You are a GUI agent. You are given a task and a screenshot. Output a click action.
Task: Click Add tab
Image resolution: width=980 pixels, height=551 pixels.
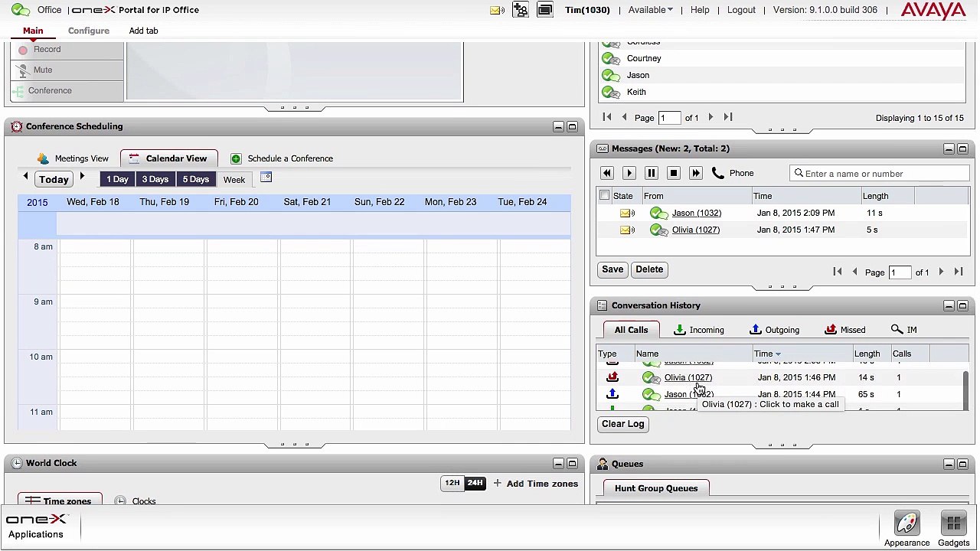pyautogui.click(x=143, y=31)
